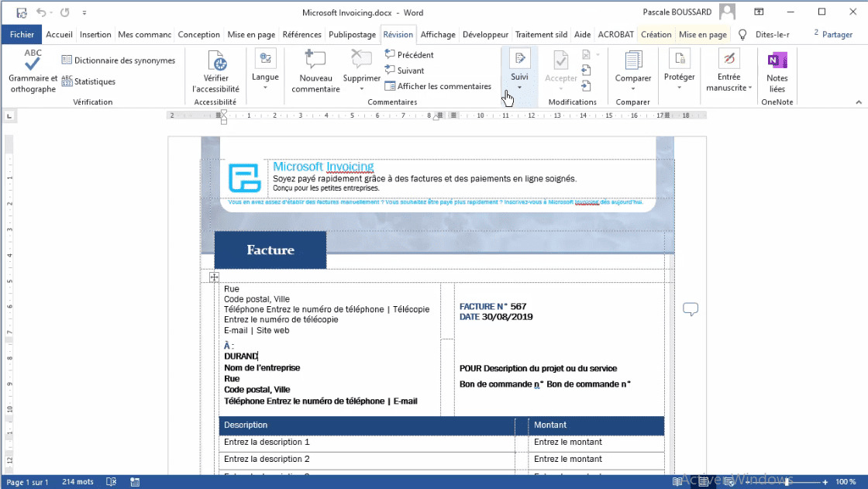Screen dimensions: 868x489
Task: Switch to the Références tab
Action: coord(301,34)
